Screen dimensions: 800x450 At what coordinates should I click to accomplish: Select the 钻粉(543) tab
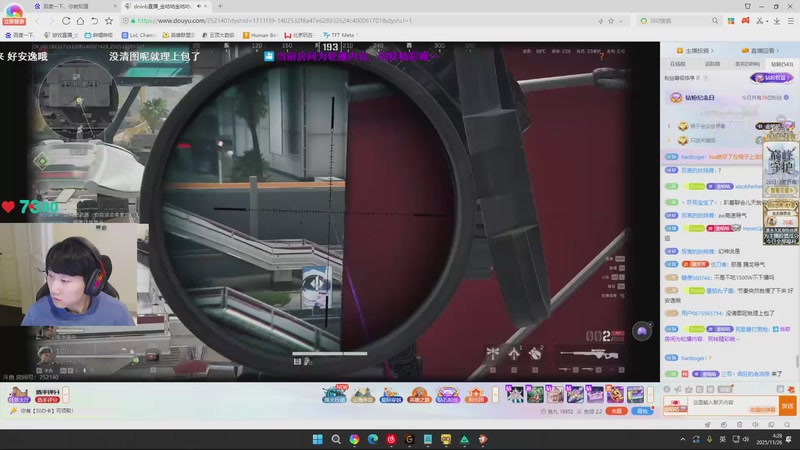click(782, 64)
